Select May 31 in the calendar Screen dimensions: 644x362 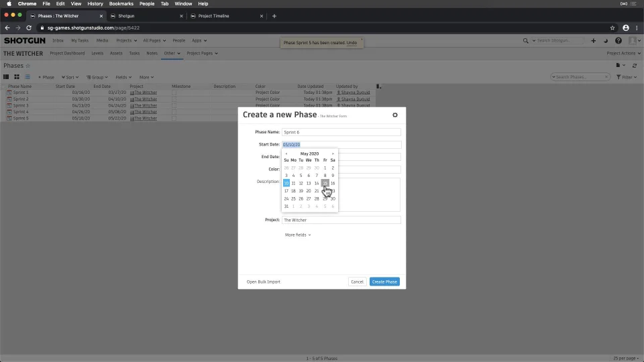click(x=286, y=206)
